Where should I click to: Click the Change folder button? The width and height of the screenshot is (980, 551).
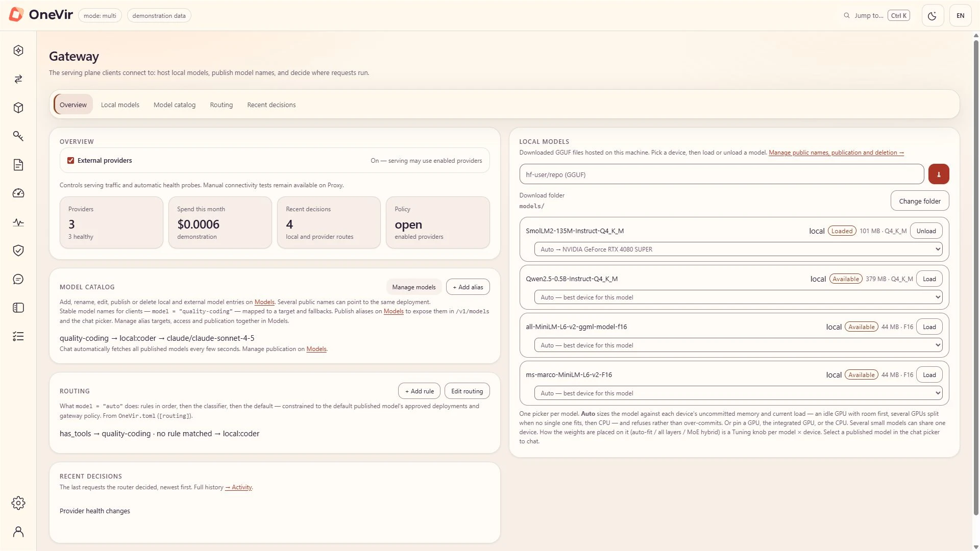coord(920,201)
